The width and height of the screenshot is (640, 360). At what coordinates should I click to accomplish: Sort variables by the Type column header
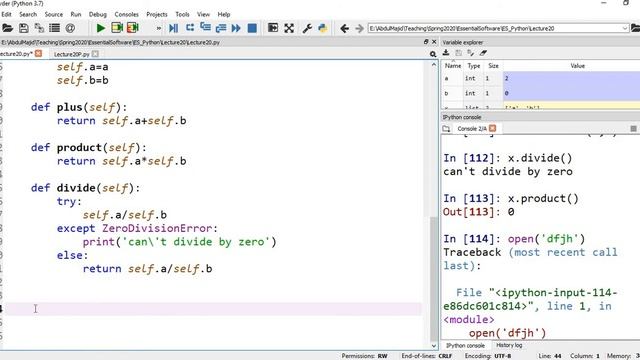pyautogui.click(x=473, y=66)
